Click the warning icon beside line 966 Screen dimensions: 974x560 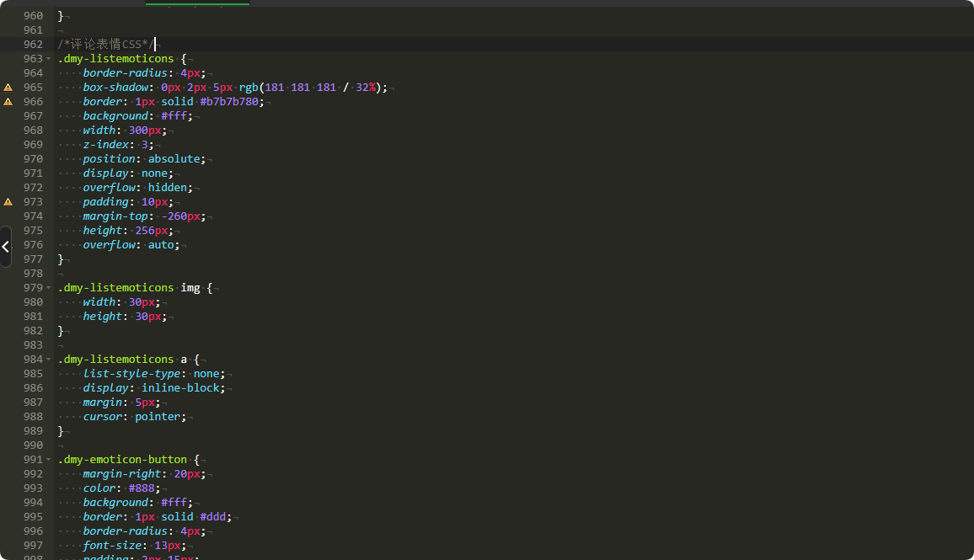8,102
